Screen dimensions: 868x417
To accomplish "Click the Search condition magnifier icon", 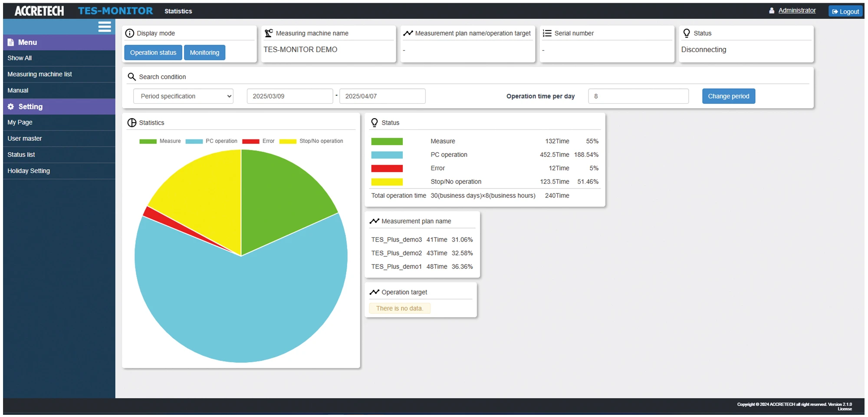I will pyautogui.click(x=132, y=77).
